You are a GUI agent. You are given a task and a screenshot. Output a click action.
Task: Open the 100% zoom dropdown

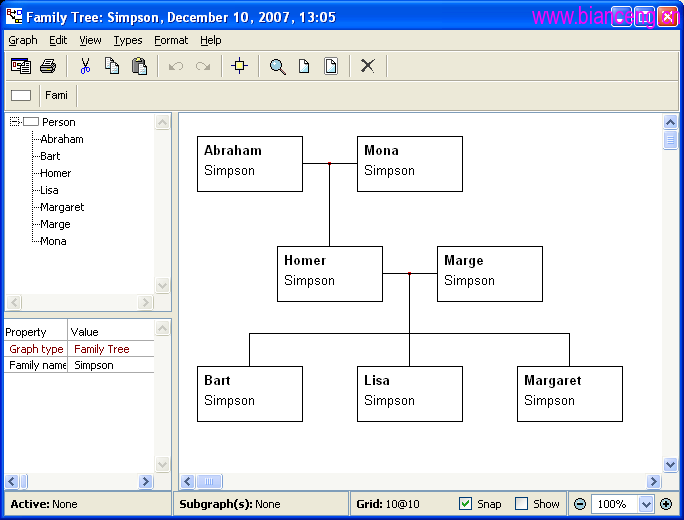click(646, 504)
